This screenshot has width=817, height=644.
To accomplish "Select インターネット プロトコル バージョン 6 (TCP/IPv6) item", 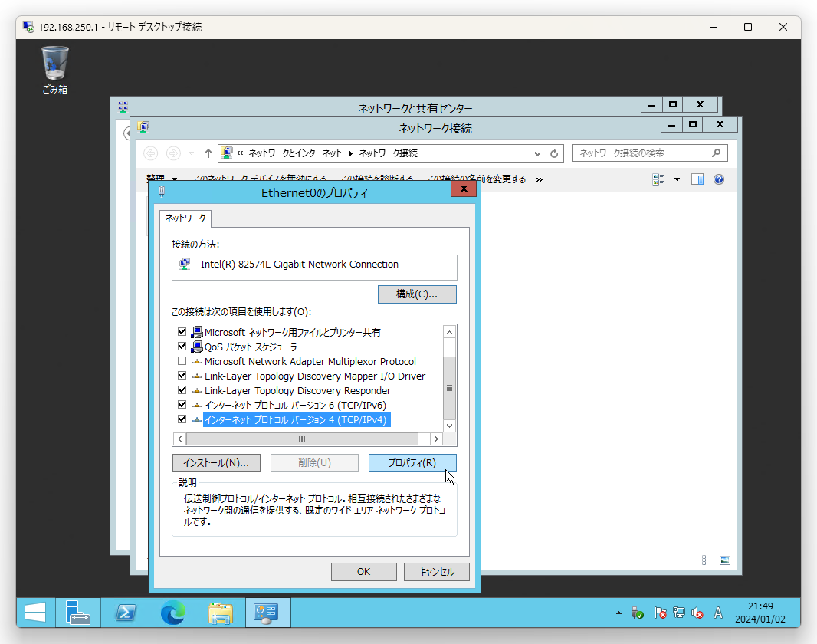I will [x=295, y=406].
